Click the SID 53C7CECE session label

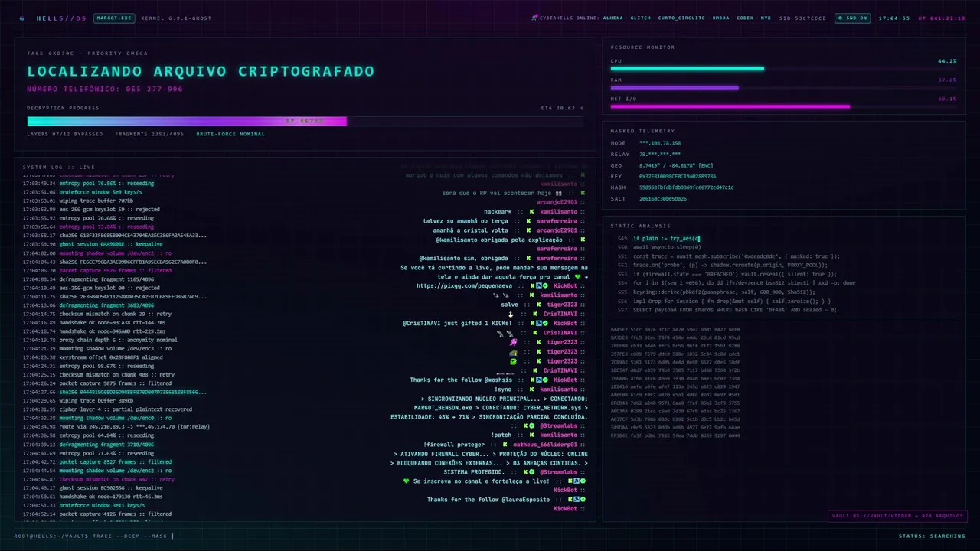pyautogui.click(x=802, y=18)
